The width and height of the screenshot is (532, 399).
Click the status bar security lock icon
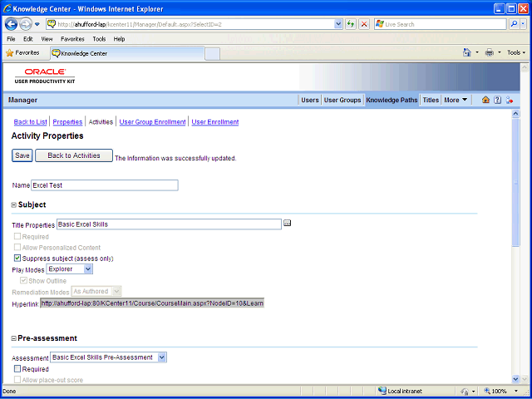pyautogui.click(x=465, y=392)
